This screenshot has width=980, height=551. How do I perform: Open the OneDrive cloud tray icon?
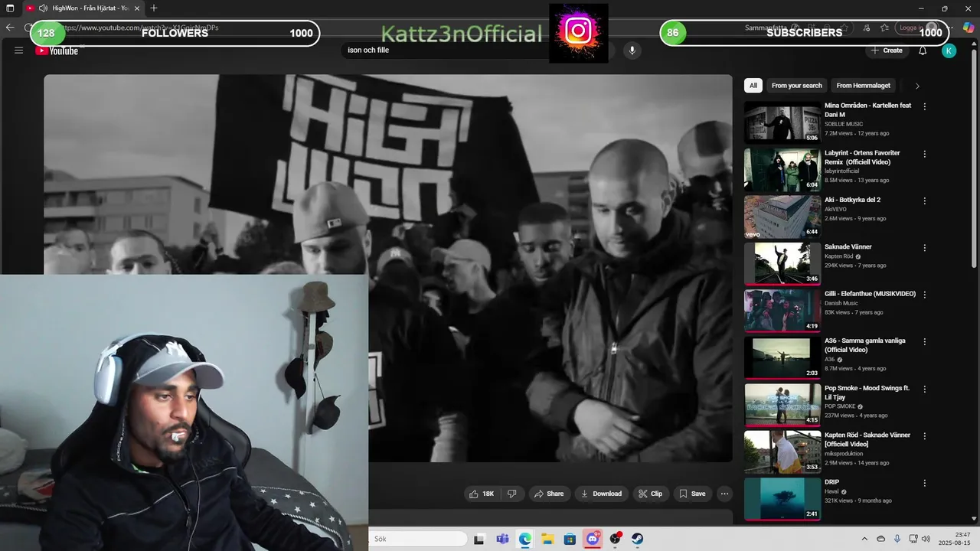tap(880, 540)
